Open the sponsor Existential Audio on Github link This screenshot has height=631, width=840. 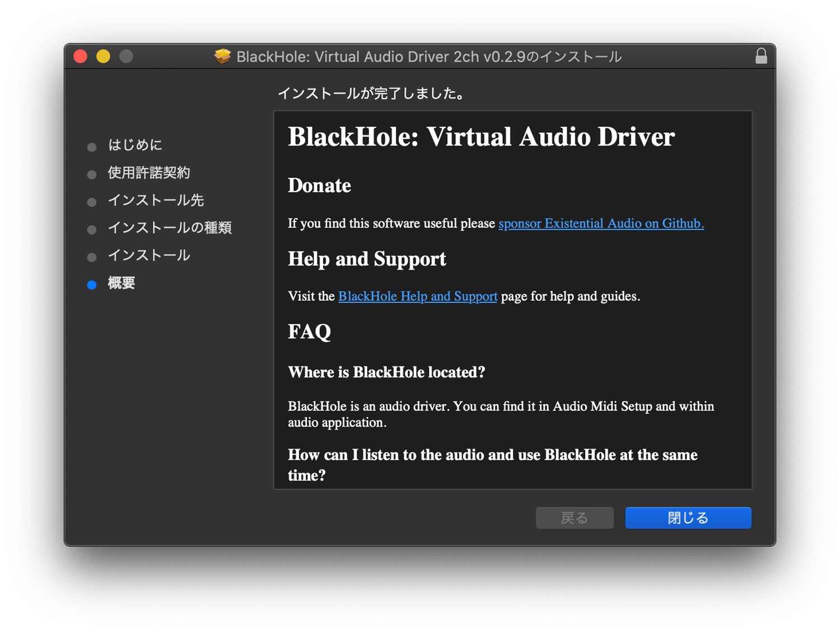pyautogui.click(x=601, y=223)
